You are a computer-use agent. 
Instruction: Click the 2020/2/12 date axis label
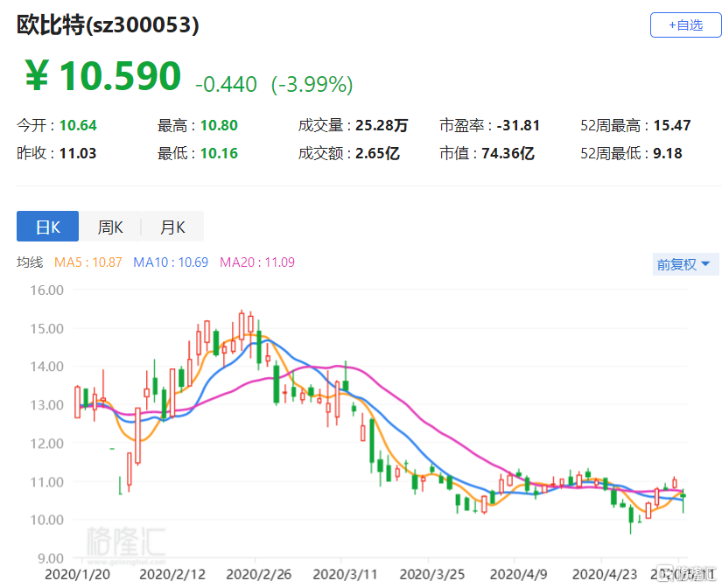(172, 575)
